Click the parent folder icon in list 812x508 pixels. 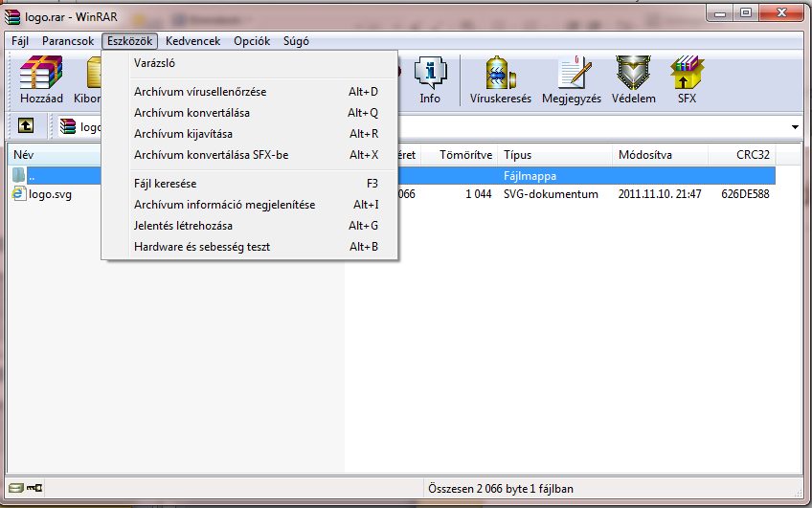tap(18, 175)
